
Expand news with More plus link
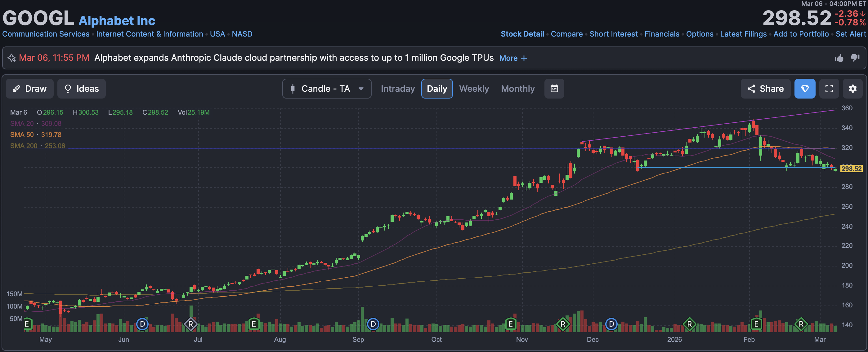click(x=513, y=58)
